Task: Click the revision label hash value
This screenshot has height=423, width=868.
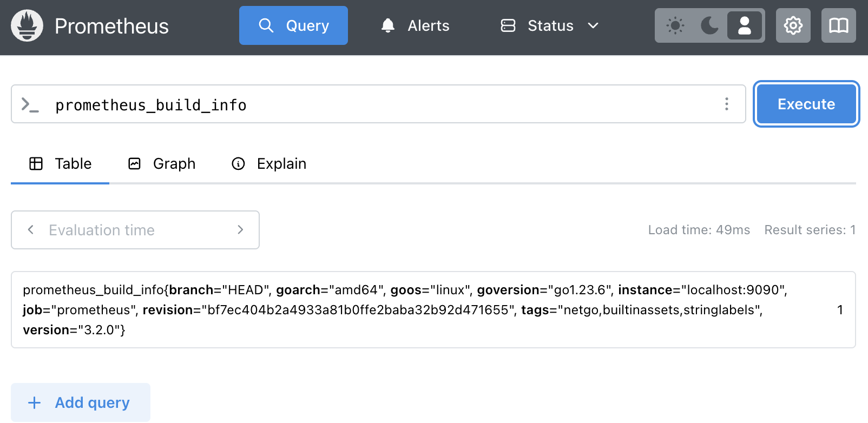Action: [x=358, y=310]
